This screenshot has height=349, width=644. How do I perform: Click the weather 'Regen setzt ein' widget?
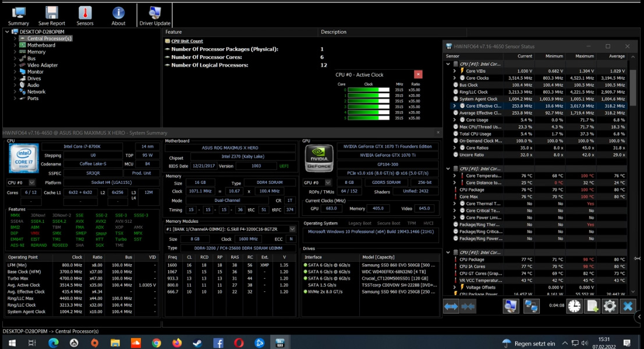point(529,343)
